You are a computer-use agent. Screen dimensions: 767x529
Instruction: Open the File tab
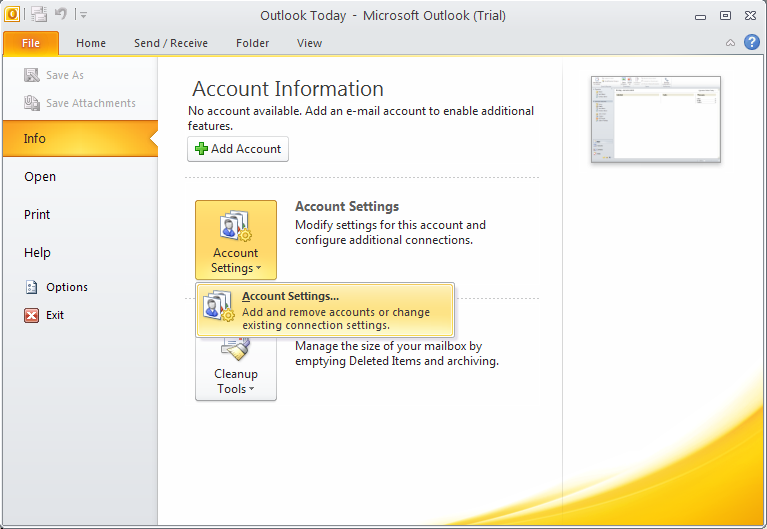pyautogui.click(x=31, y=43)
